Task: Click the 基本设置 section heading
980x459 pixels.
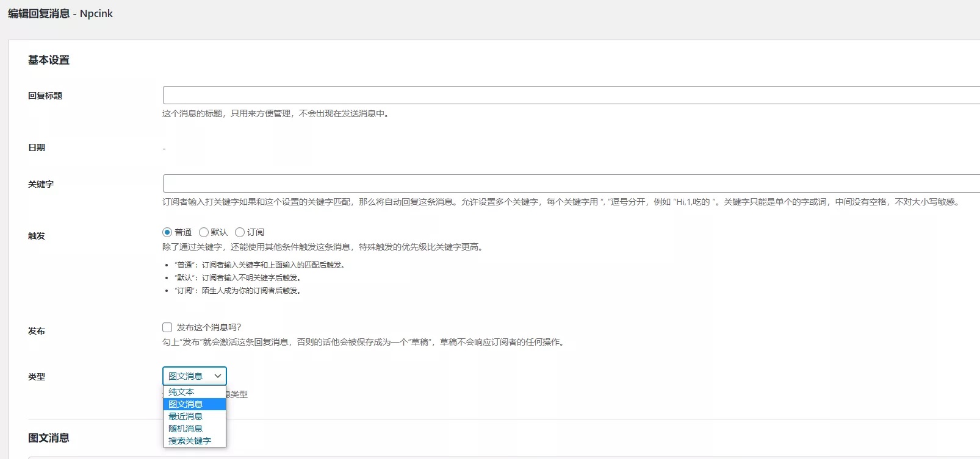Action: (x=49, y=60)
